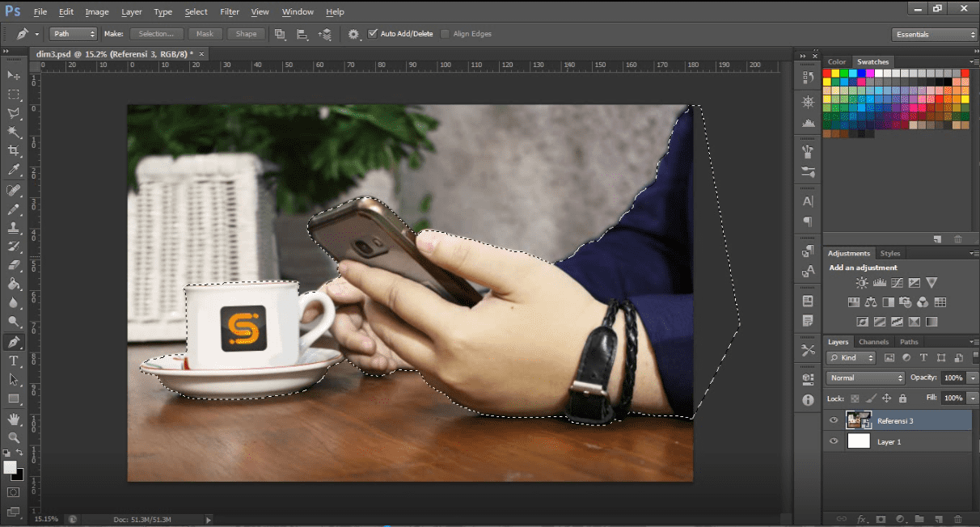This screenshot has height=527, width=980.
Task: Select the Crop tool
Action: (x=14, y=151)
